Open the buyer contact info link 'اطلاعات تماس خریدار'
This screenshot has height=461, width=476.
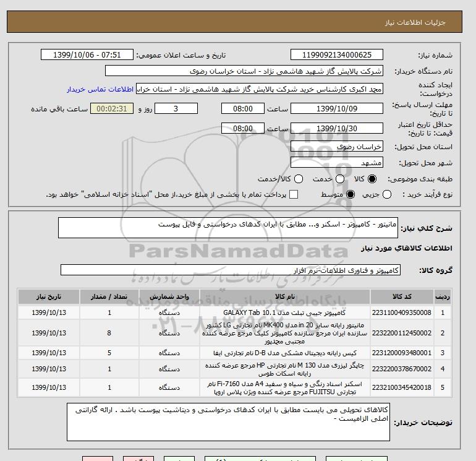tap(100, 89)
